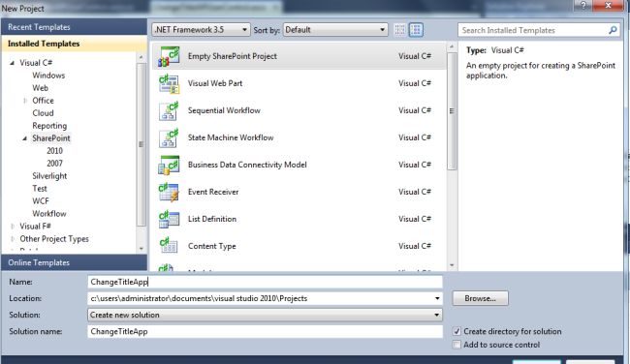630x364 pixels.
Task: Select Windows under Visual C#
Action: pos(48,76)
